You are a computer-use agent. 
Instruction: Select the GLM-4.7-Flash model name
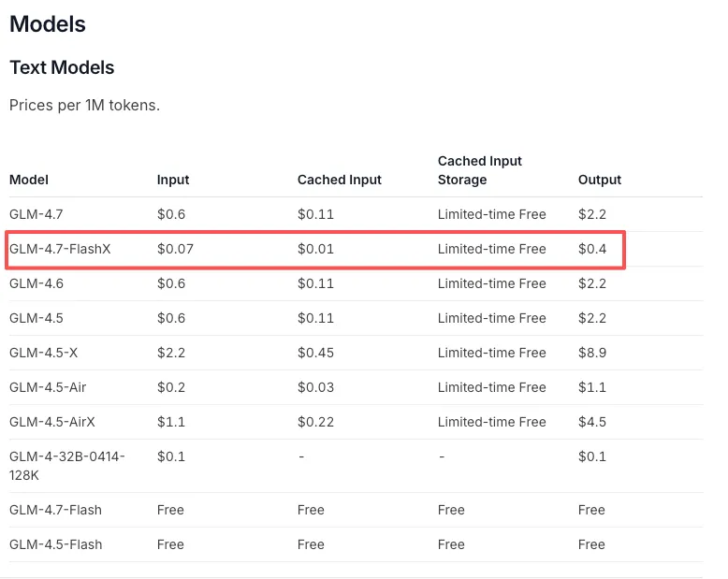tap(55, 510)
